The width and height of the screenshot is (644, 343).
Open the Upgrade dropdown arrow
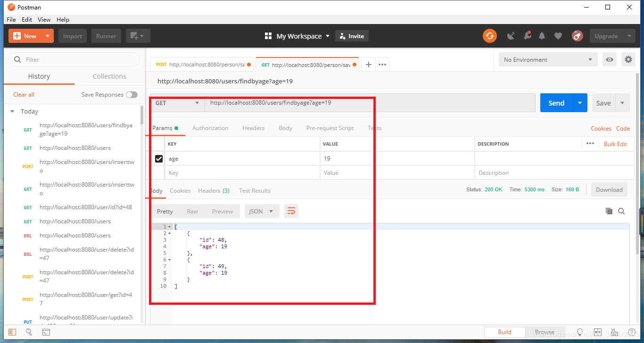click(629, 36)
